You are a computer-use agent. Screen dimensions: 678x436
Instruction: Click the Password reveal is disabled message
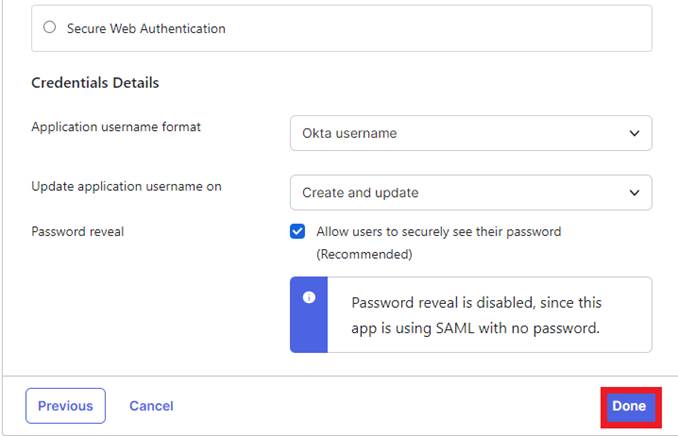click(476, 314)
